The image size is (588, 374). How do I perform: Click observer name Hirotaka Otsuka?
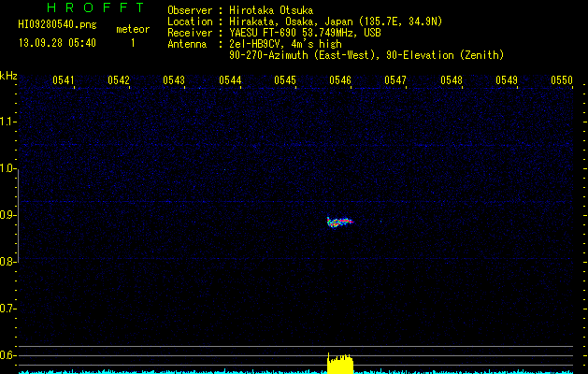[271, 10]
